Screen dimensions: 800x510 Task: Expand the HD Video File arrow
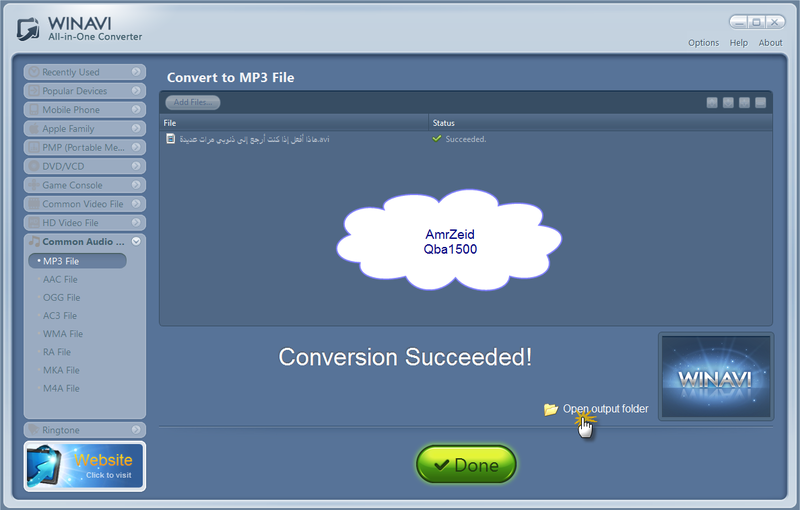click(x=136, y=222)
